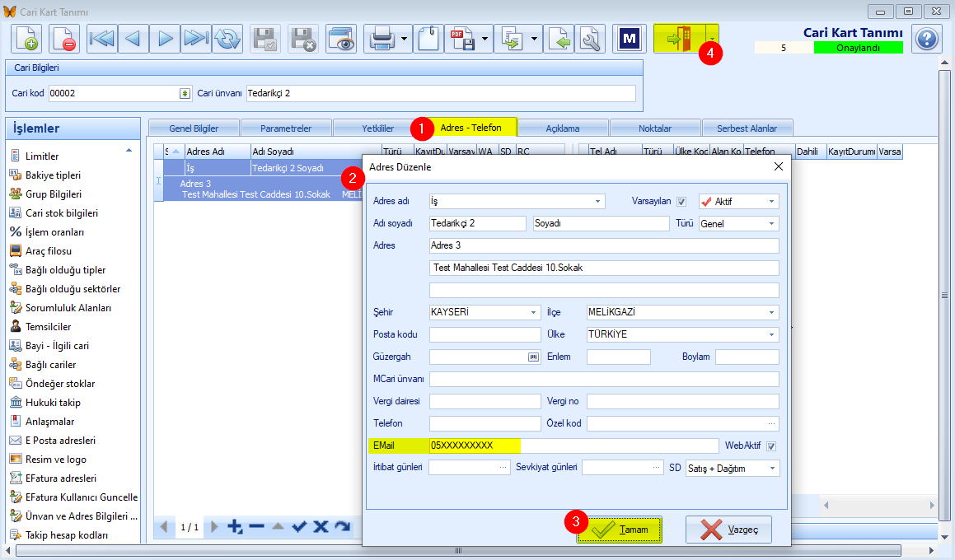The height and width of the screenshot is (560, 955).
Task: Open the Aktif status dropdown
Action: tap(738, 202)
